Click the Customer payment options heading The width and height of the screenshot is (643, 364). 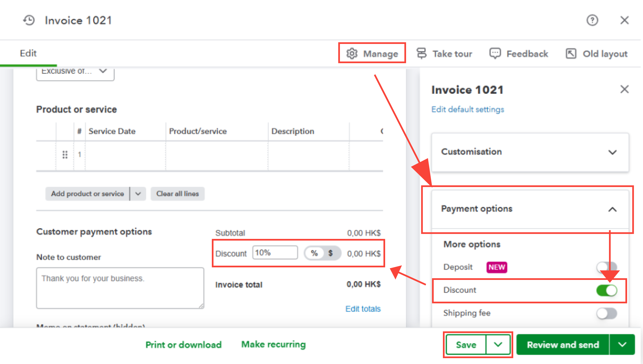tap(94, 232)
